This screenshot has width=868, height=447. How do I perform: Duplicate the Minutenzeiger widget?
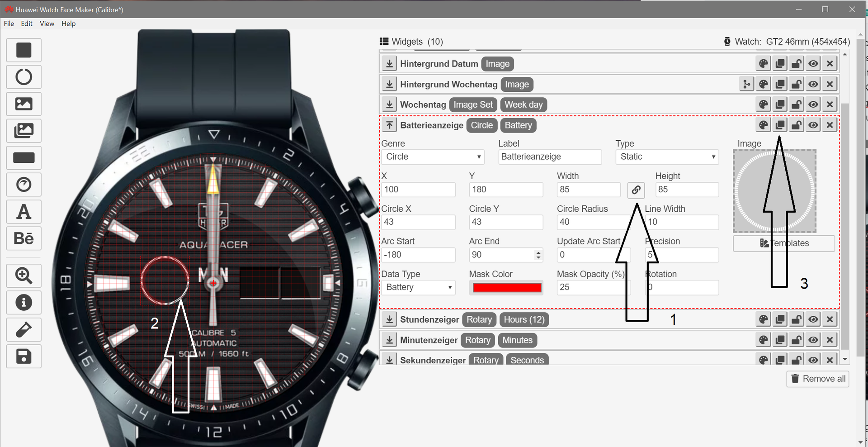[x=780, y=340]
